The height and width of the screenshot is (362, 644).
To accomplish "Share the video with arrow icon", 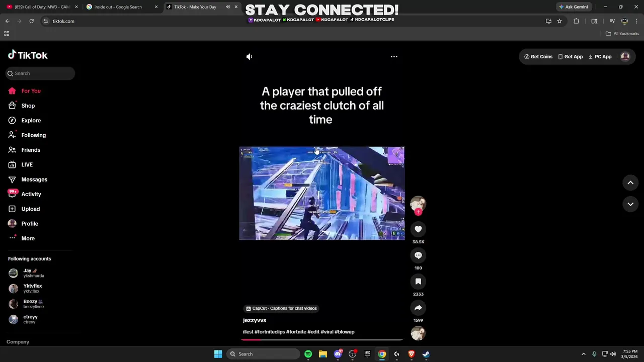I will [418, 308].
